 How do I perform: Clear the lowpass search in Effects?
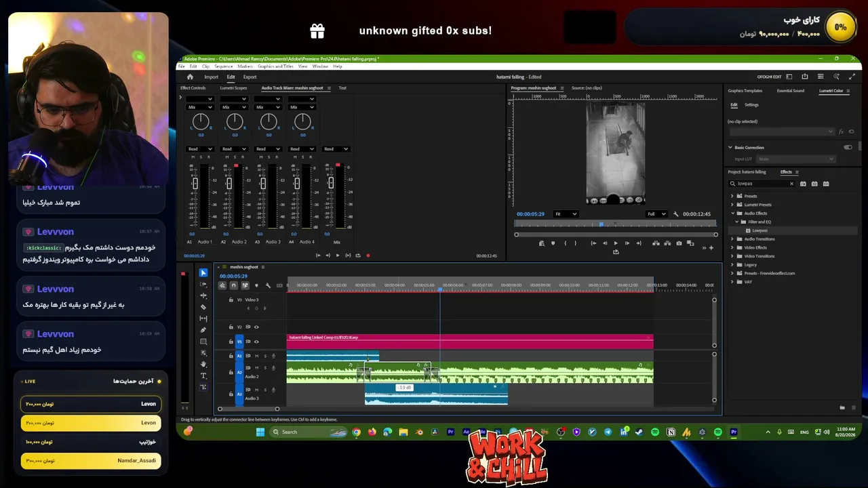tap(791, 184)
